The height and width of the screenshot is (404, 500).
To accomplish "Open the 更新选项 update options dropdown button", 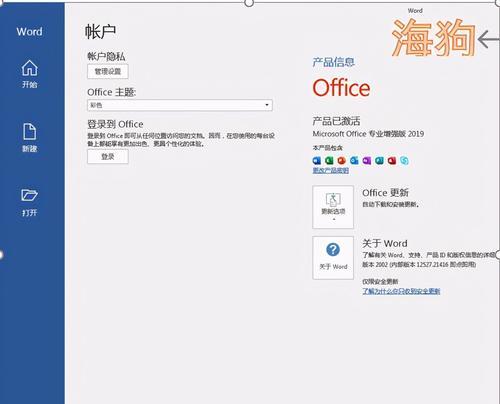I will click(333, 207).
